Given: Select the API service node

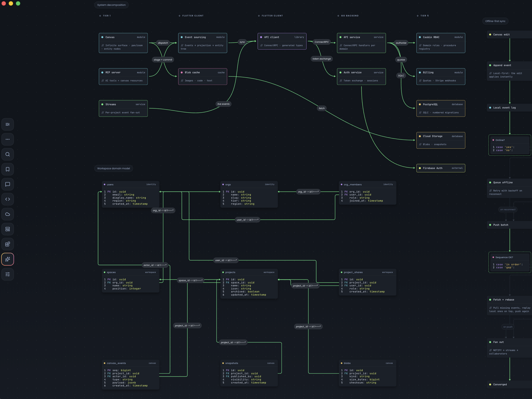Looking at the screenshot, I should click(361, 43).
